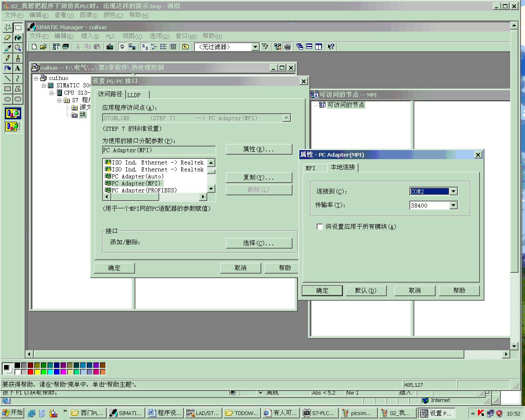Viewport: 525px width, 420px height.
Task: Select the Free-Form Select star tool
Action: [7, 27]
